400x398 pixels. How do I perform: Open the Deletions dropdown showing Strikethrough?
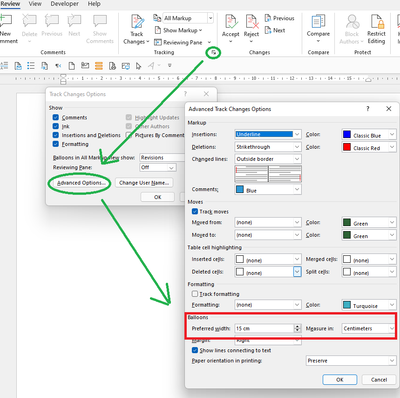click(268, 147)
